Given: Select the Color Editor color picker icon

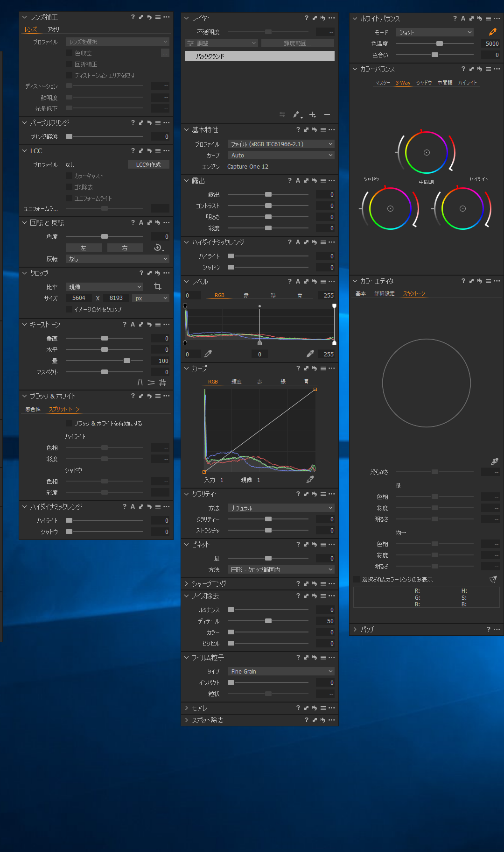Looking at the screenshot, I should coord(494,461).
